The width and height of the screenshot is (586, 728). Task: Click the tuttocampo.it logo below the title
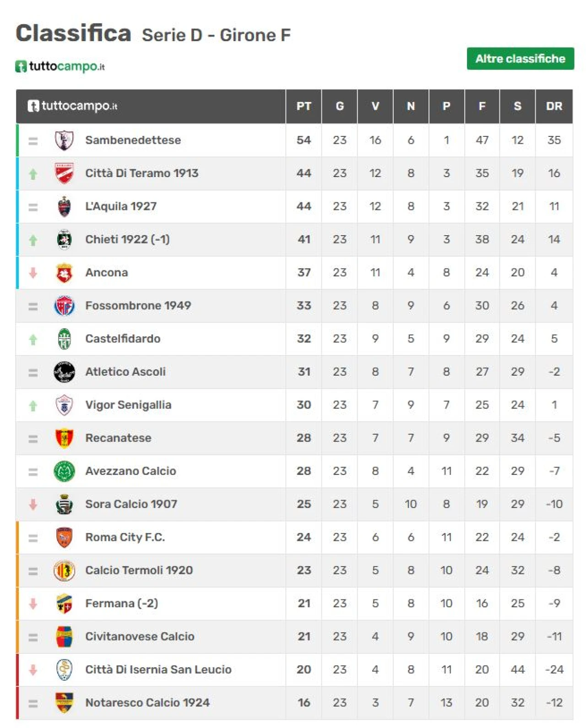coord(60,66)
